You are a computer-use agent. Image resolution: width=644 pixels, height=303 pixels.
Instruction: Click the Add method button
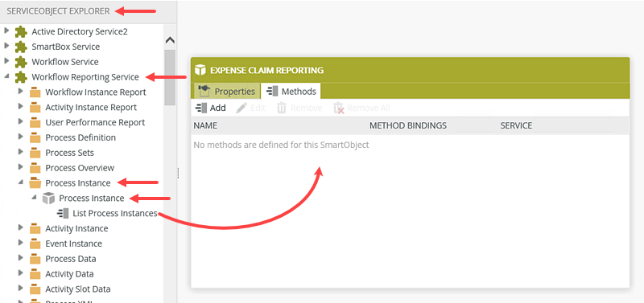coord(211,109)
